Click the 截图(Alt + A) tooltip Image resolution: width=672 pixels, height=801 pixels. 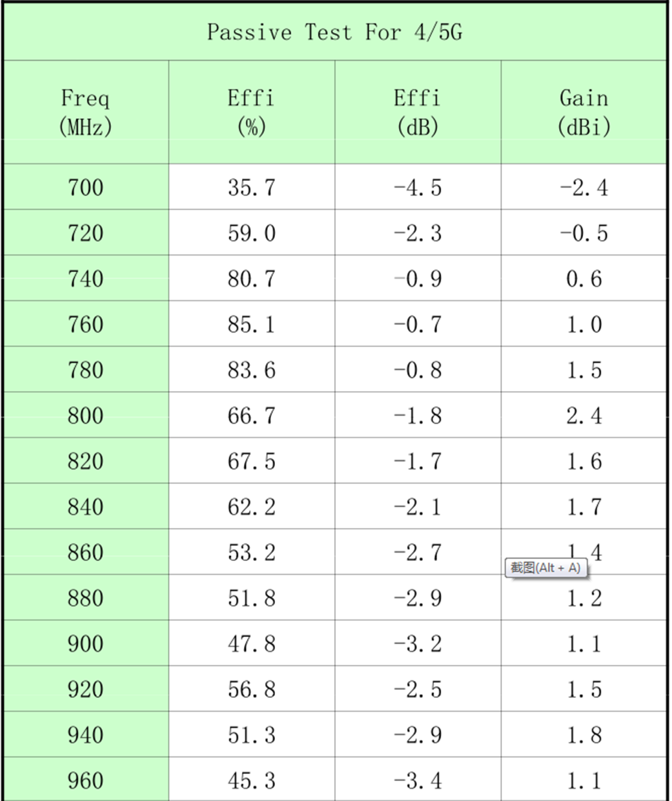(x=546, y=568)
